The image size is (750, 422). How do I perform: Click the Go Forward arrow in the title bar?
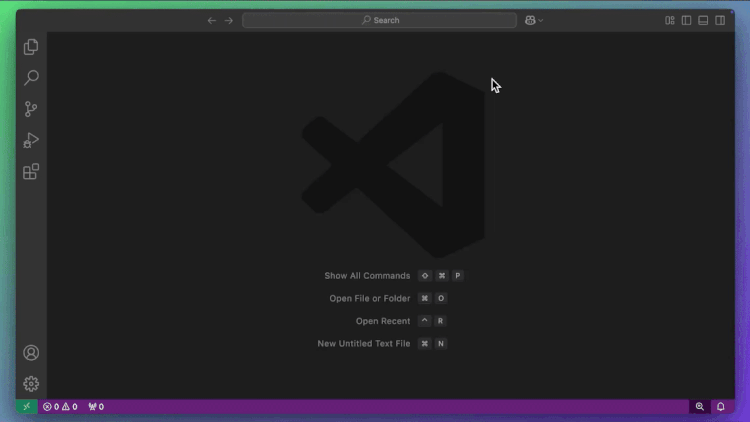point(229,20)
